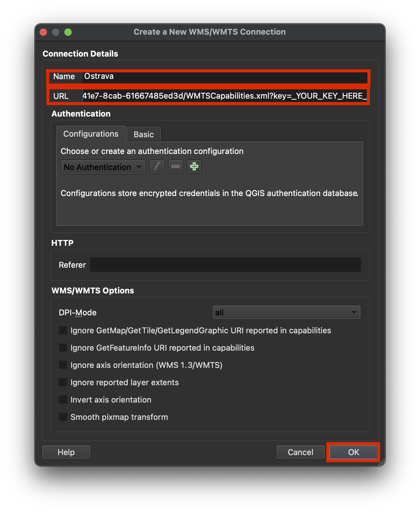Click into the Referer input field
This screenshot has width=420, height=512.
pos(225,265)
